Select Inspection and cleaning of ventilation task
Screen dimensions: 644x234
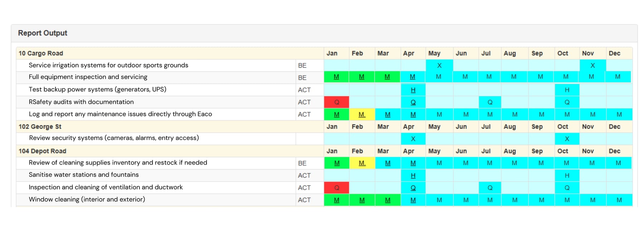106,187
